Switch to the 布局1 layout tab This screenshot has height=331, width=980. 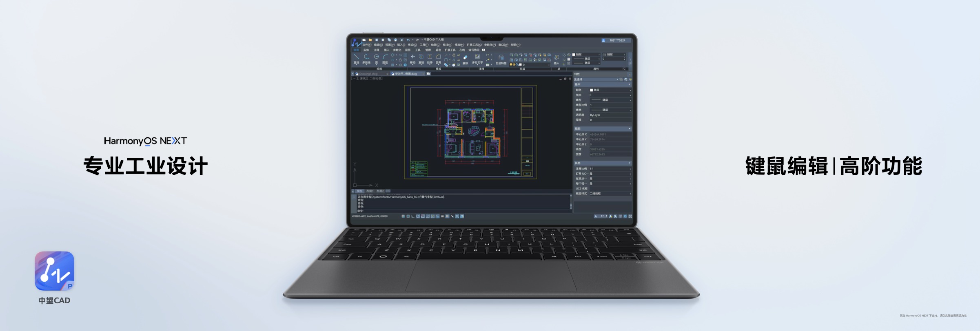click(x=370, y=191)
